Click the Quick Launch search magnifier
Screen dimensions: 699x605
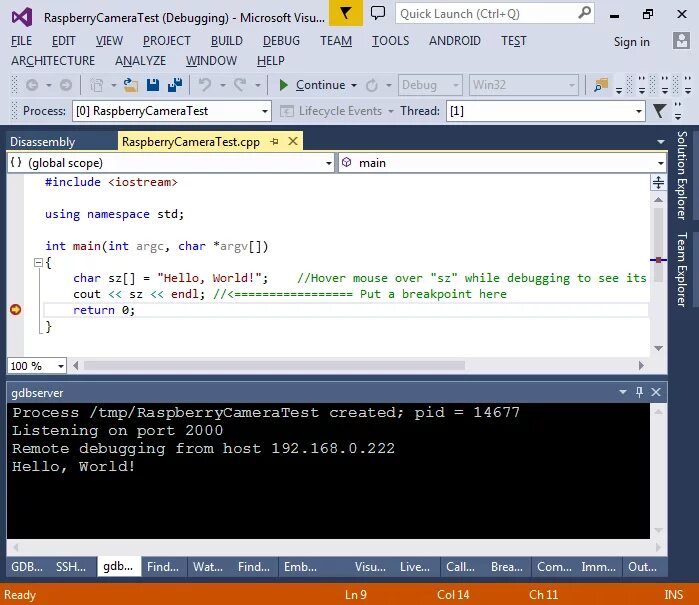pos(584,13)
